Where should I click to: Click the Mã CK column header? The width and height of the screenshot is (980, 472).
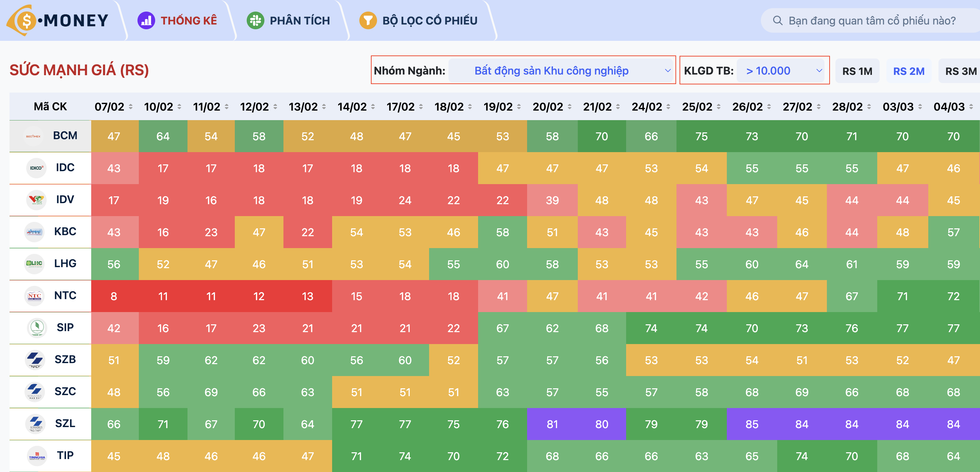coord(50,107)
